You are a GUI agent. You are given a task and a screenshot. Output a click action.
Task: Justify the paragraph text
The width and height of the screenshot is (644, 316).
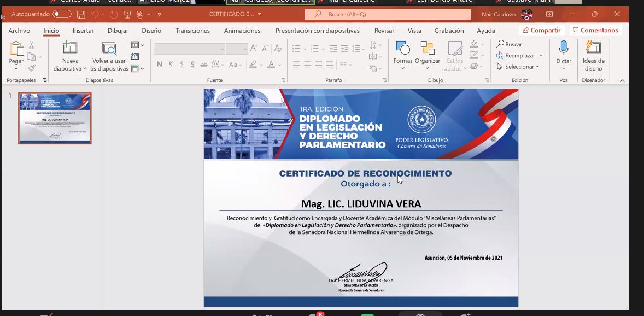click(x=330, y=64)
